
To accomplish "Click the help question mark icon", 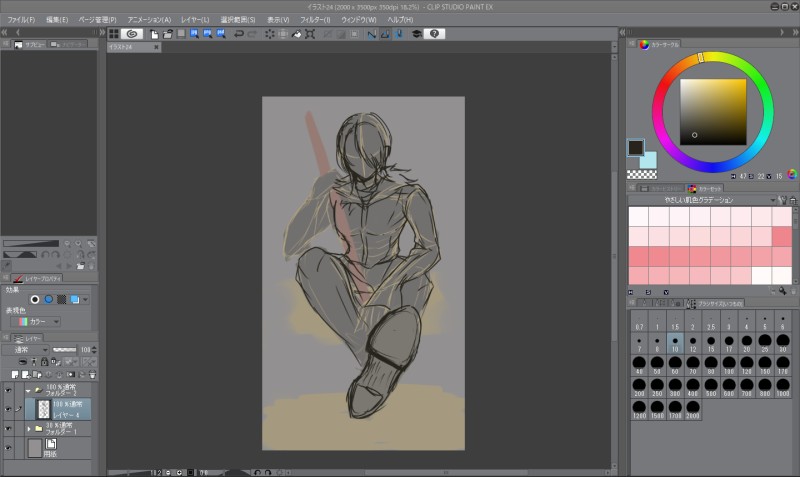I will 435,33.
